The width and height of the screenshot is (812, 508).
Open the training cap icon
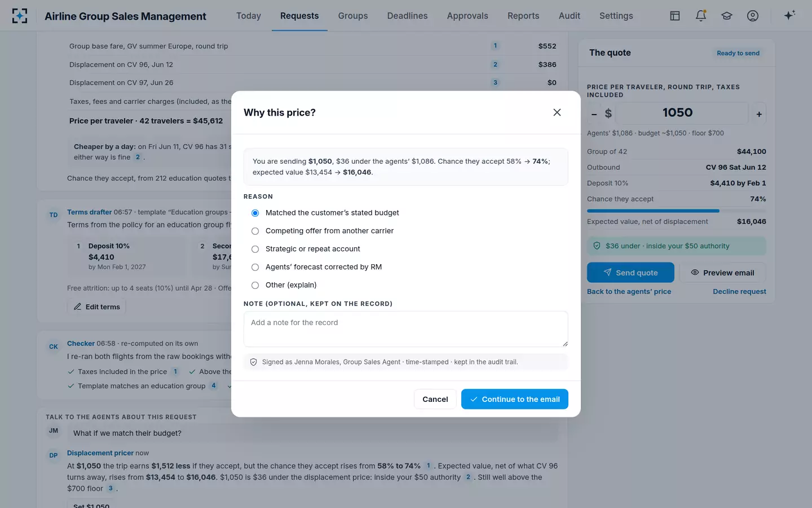[x=727, y=16]
